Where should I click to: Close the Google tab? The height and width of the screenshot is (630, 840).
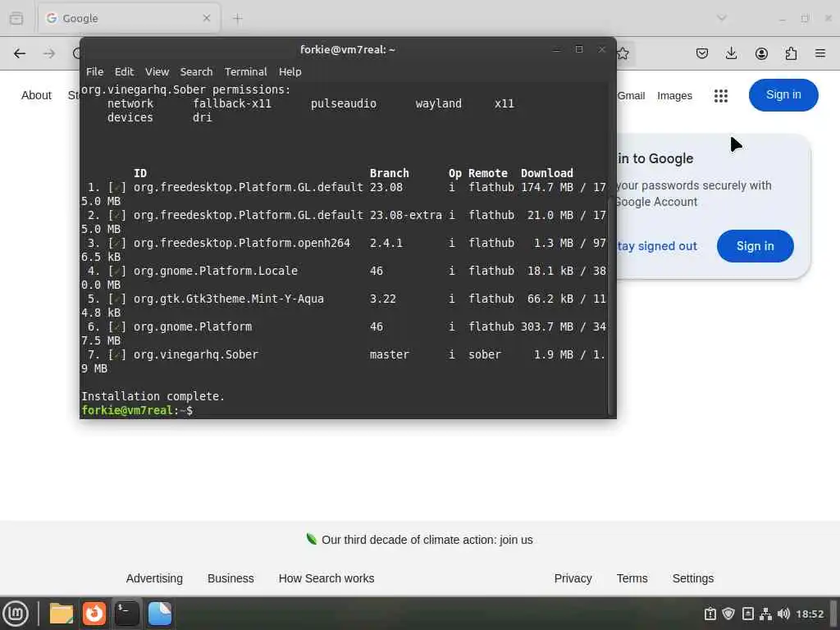point(207,18)
